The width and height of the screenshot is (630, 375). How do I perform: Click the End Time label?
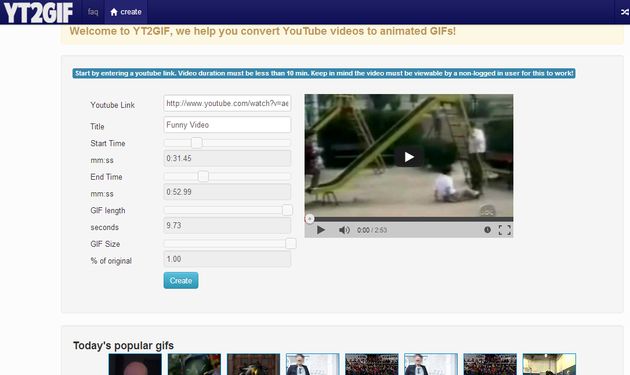pos(106,176)
